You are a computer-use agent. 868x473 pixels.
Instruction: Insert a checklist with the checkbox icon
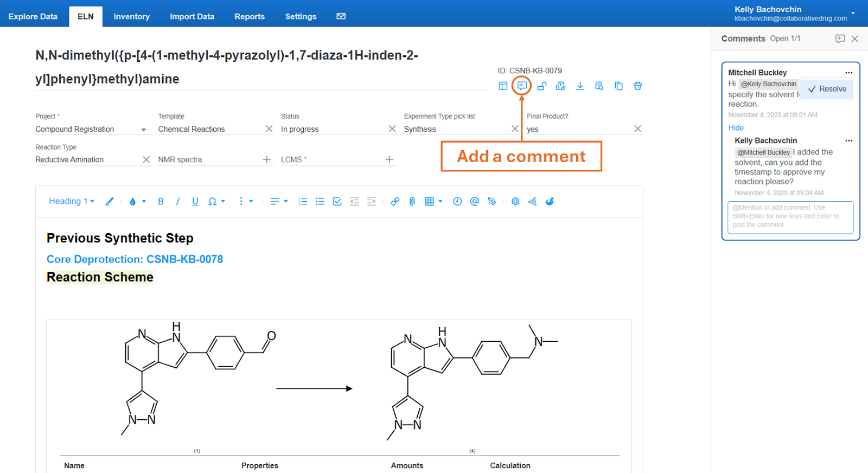(x=337, y=201)
